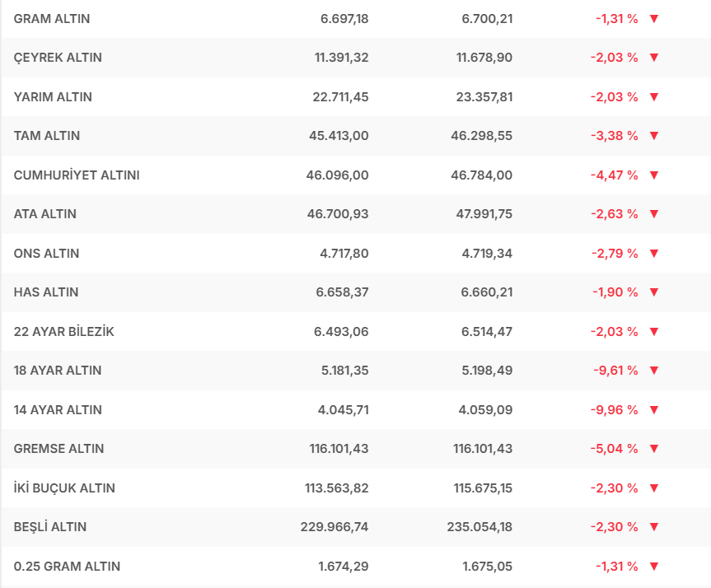Click the -9,61 % change value

(x=615, y=371)
